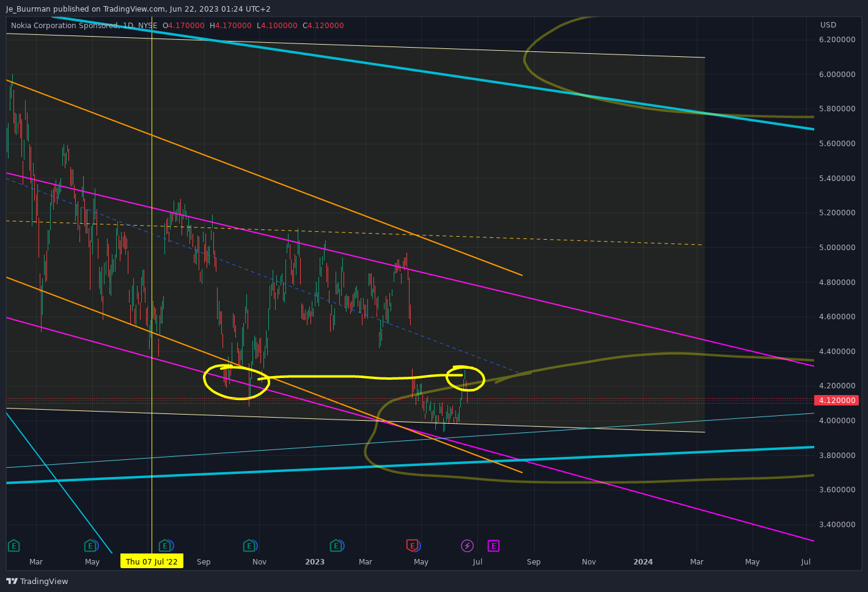
Task: Click the 5.200000 price axis label
Action: coord(837,213)
